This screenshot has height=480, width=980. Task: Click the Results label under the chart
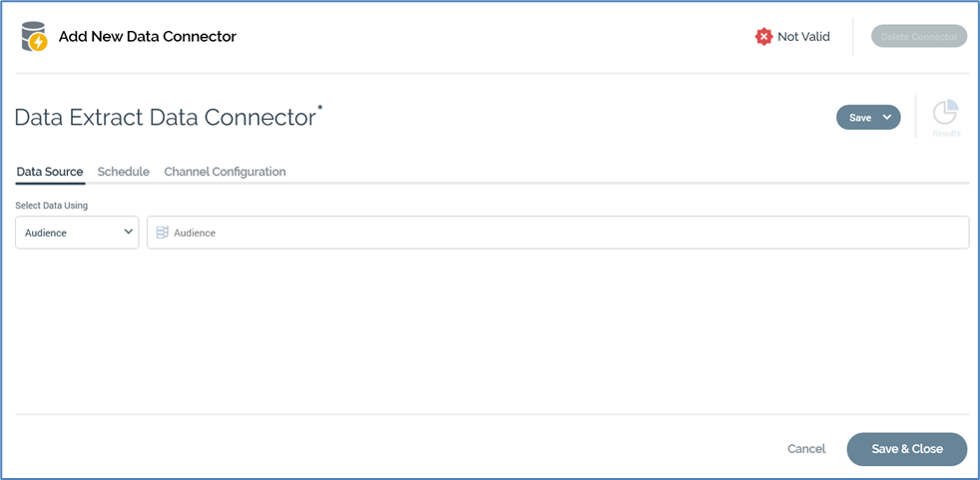[x=946, y=134]
